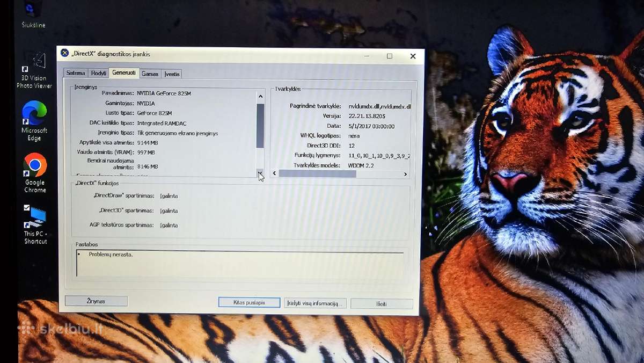Screen dimensions: 644x363
Task: Click the Integrated RAMDAC value
Action: click(162, 123)
